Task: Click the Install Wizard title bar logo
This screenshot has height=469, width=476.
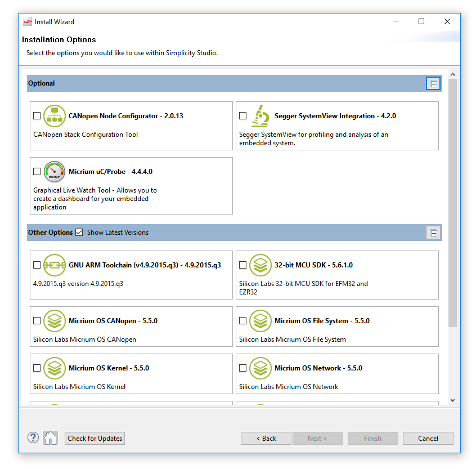Action: tap(28, 22)
